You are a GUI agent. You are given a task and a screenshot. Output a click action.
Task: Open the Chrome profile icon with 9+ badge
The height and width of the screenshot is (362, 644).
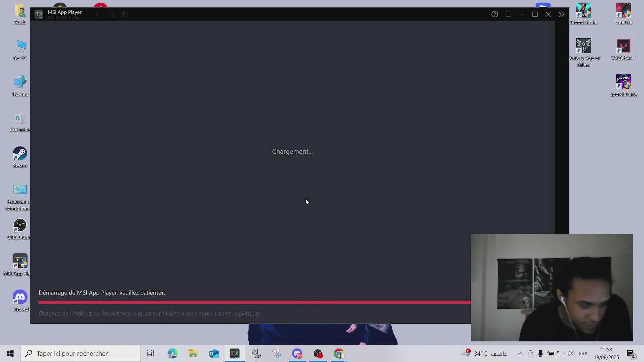297,353
